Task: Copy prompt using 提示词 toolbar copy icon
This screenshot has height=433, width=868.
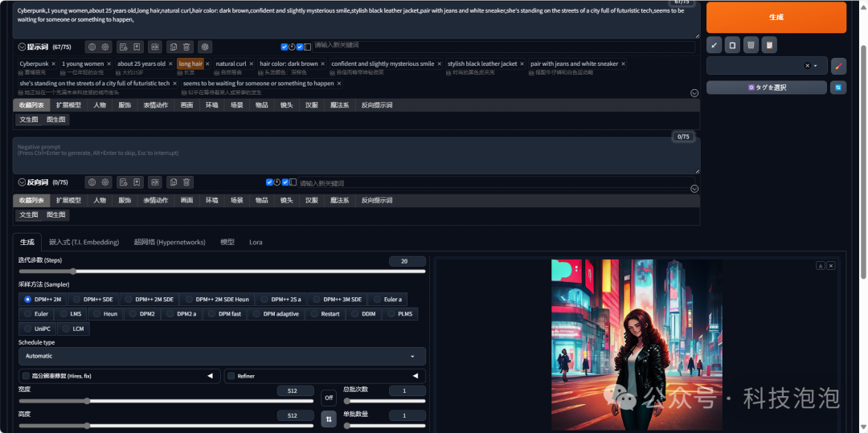Action: pyautogui.click(x=174, y=47)
